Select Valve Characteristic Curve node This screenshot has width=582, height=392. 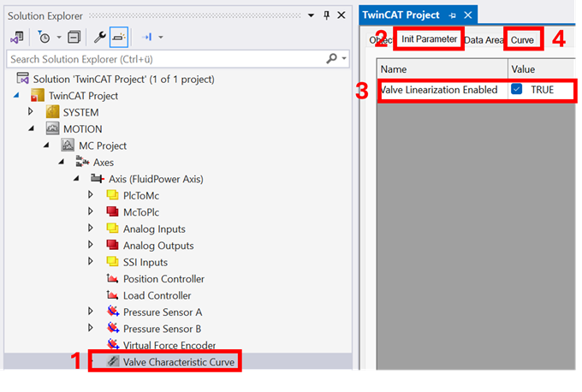point(179,362)
